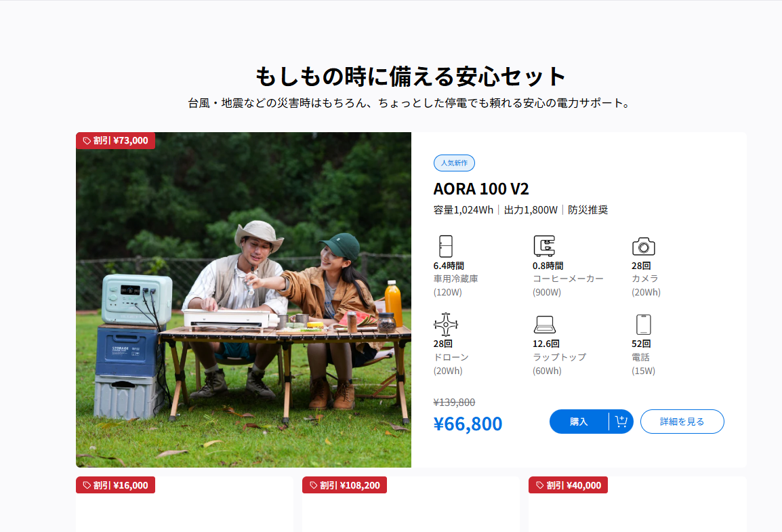This screenshot has height=532, width=782.
Task: Click the 割引 ¥108,200 discount badge
Action: tap(345, 485)
